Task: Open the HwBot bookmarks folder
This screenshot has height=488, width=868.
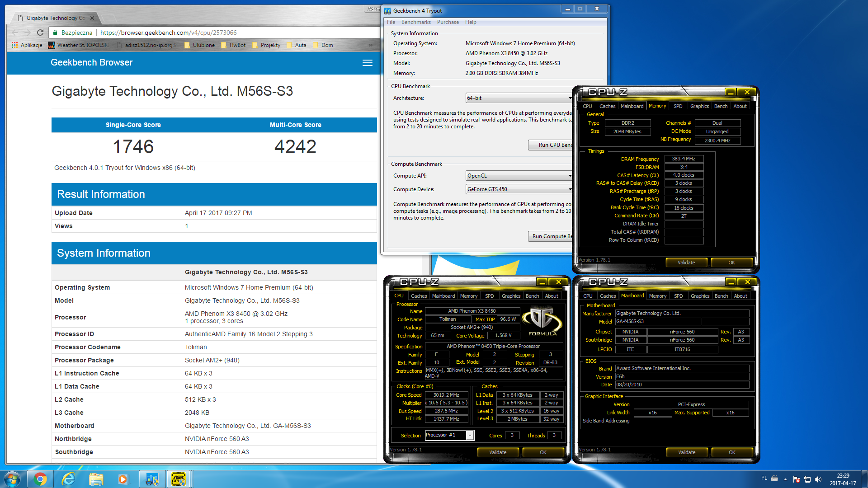Action: pos(233,45)
